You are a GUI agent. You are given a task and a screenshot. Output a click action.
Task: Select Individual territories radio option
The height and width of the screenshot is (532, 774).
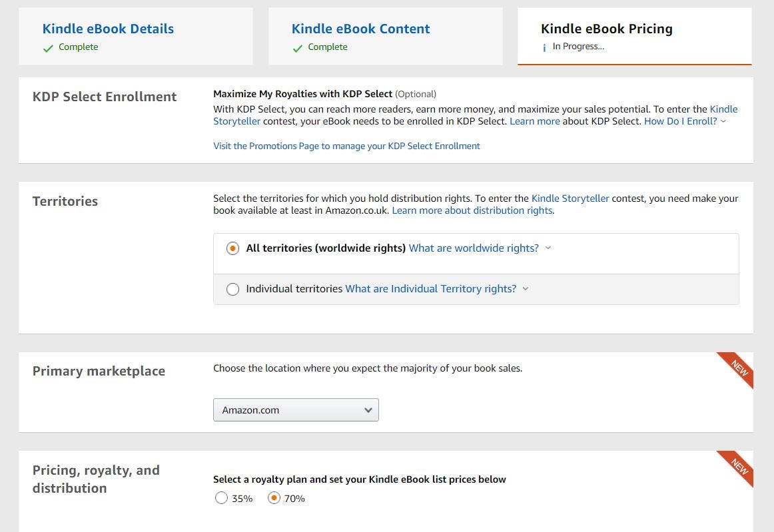(x=232, y=289)
